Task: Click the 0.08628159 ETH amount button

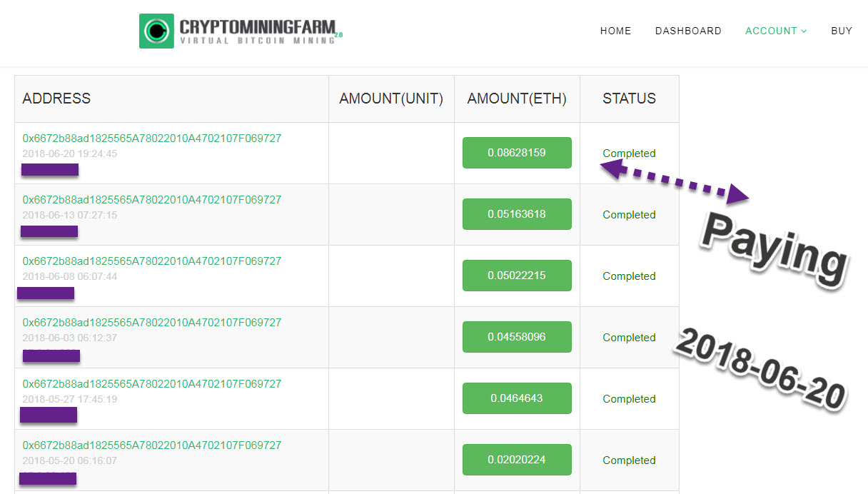Action: [517, 153]
